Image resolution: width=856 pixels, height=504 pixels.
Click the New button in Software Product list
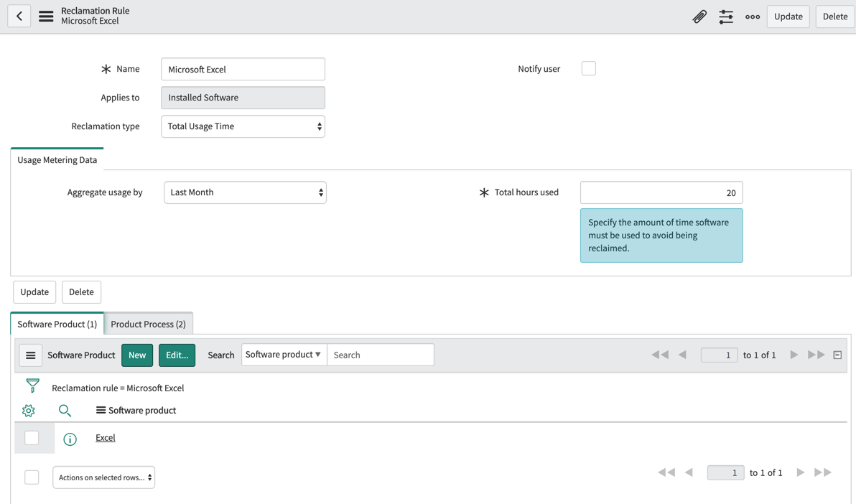[x=137, y=355]
